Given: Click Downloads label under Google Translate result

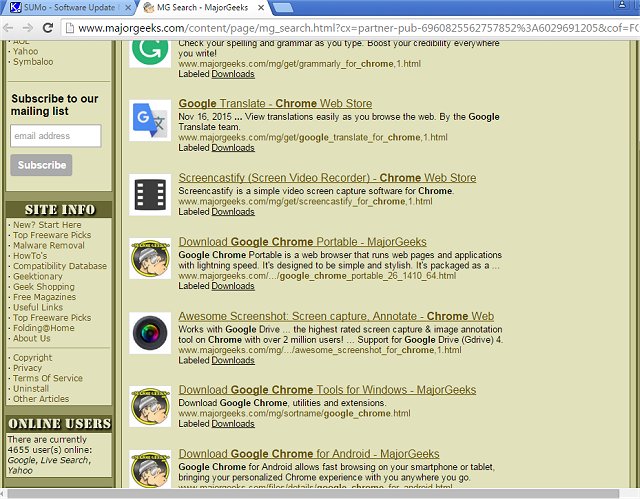Looking at the screenshot, I should (x=233, y=148).
